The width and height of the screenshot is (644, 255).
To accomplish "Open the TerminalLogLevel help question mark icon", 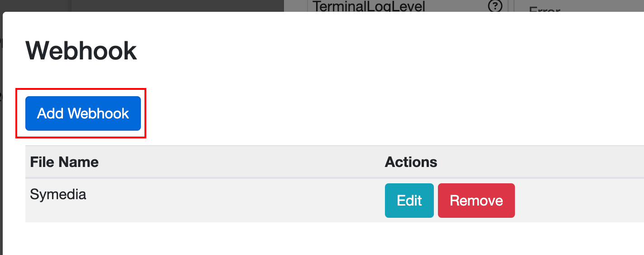I will click(x=495, y=6).
